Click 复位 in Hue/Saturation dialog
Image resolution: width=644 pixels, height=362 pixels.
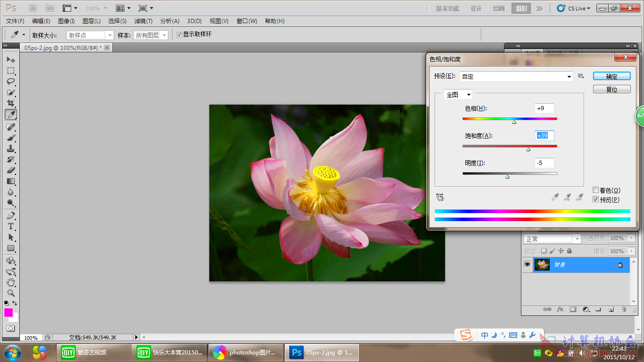[611, 89]
